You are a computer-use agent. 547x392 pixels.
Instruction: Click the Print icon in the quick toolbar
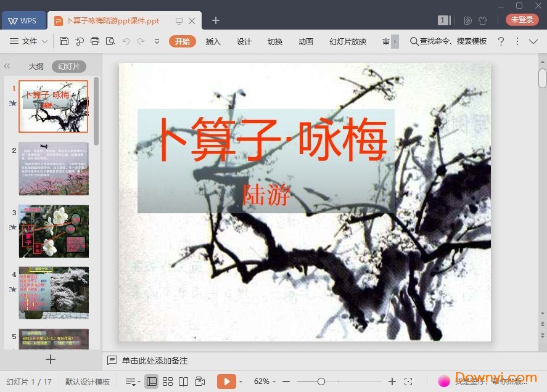point(94,41)
